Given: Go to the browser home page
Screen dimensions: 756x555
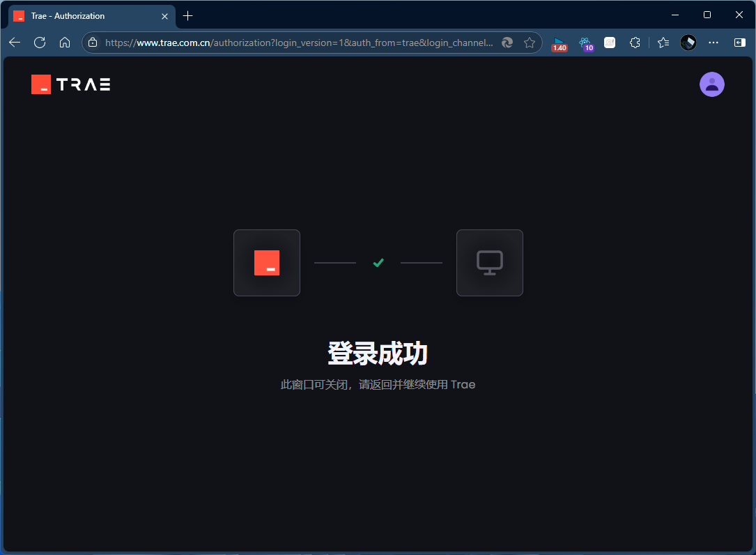Looking at the screenshot, I should pyautogui.click(x=65, y=43).
